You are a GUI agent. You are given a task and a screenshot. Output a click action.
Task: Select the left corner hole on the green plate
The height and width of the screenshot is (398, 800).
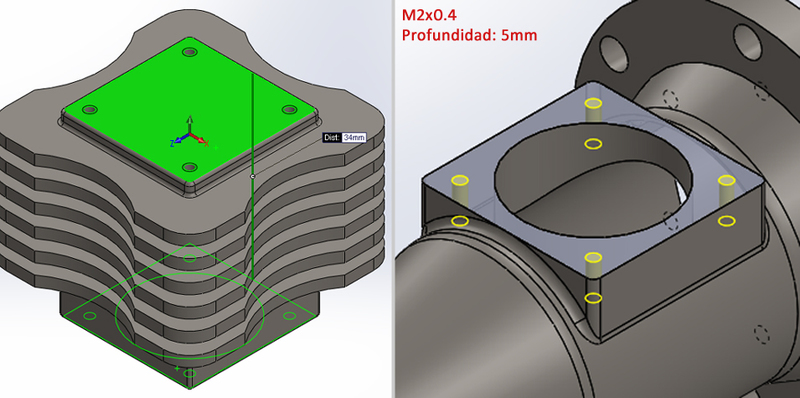(90, 110)
